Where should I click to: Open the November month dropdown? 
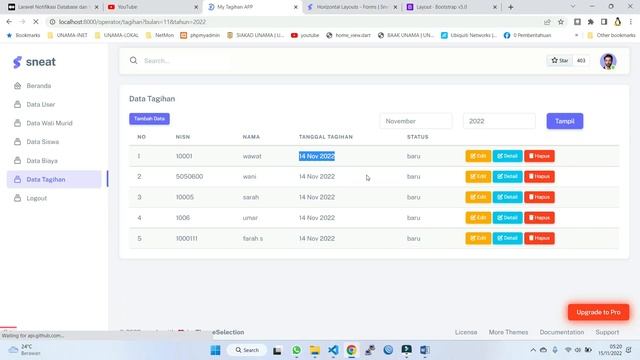tap(416, 121)
